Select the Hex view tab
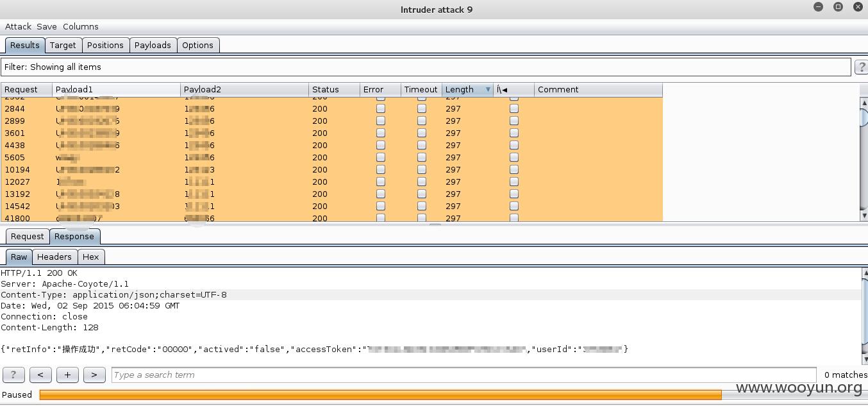This screenshot has width=868, height=406. (x=91, y=257)
